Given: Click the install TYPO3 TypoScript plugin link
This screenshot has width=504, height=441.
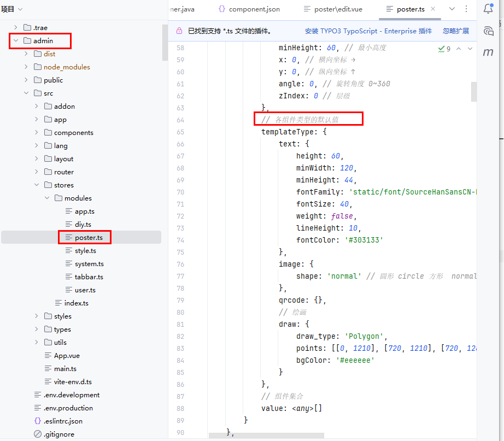Looking at the screenshot, I should pos(368,31).
